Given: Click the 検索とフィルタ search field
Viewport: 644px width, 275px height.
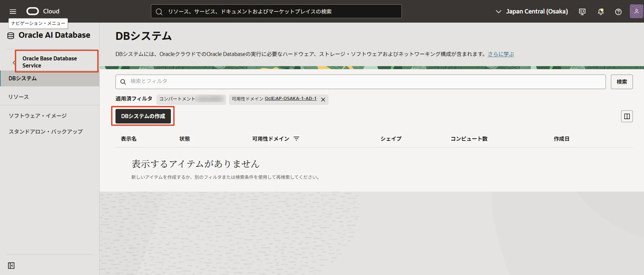Looking at the screenshot, I should (361, 82).
